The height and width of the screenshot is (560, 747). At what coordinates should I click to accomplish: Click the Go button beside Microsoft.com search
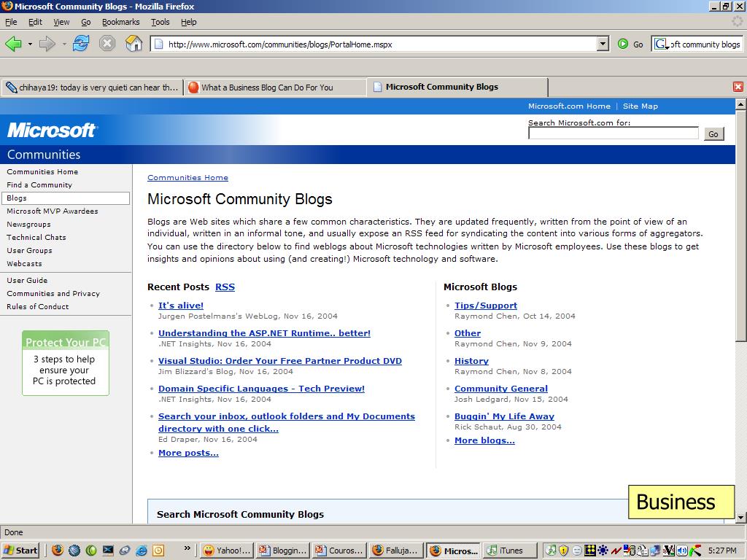point(713,134)
